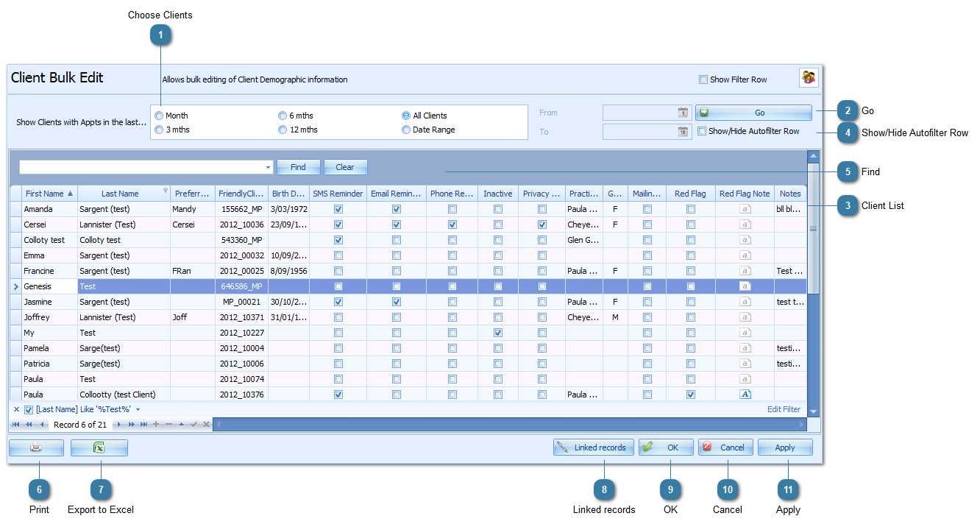
Task: Go to the previous record
Action: (42, 425)
